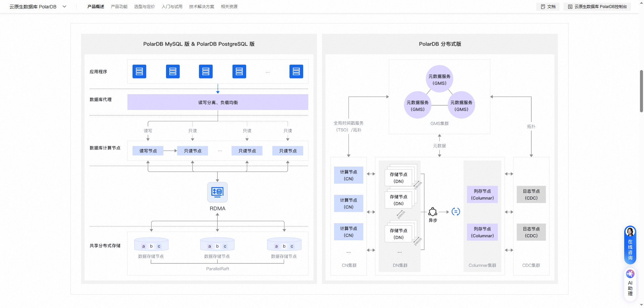Open the 入门与试用 tab

(x=172, y=7)
